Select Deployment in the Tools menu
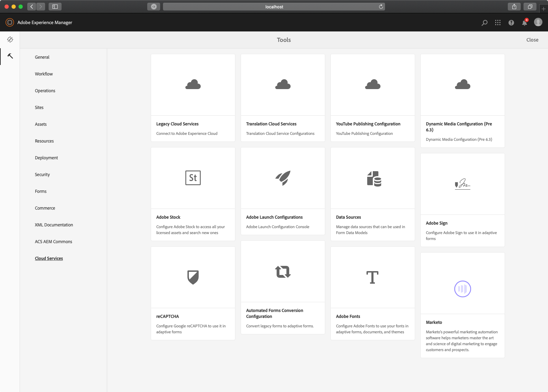Image resolution: width=548 pixels, height=392 pixels. tap(47, 158)
